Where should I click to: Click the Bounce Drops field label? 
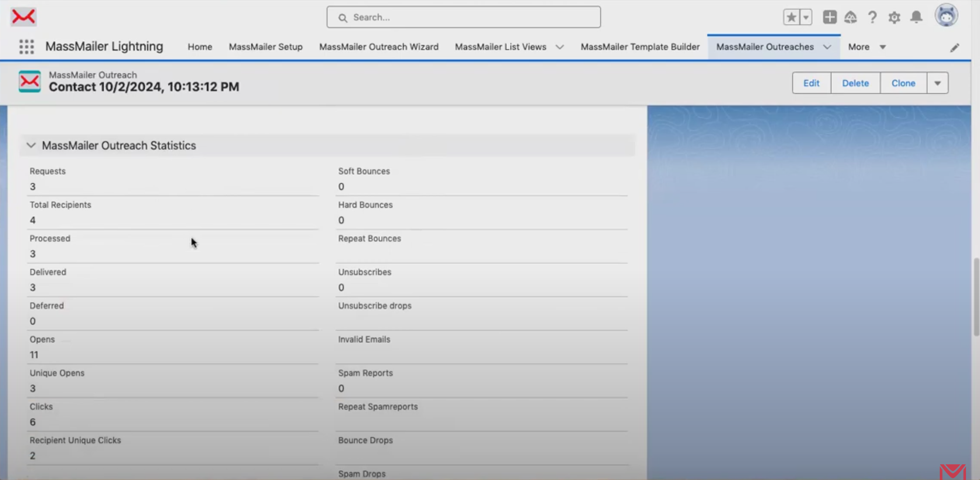click(365, 441)
